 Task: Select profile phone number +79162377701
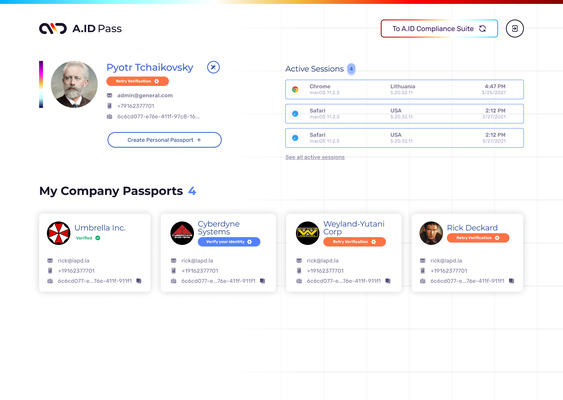(x=136, y=106)
